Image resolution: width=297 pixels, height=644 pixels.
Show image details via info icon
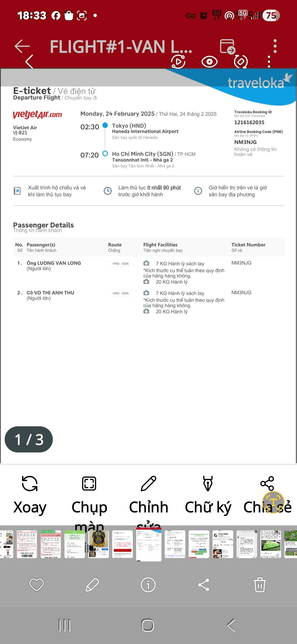[148, 585]
